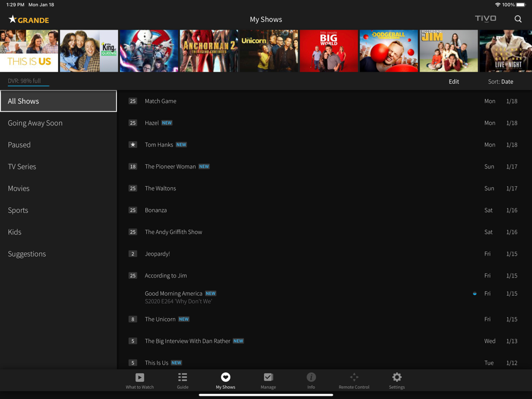Tap the What to Watch play icon

(x=139, y=377)
